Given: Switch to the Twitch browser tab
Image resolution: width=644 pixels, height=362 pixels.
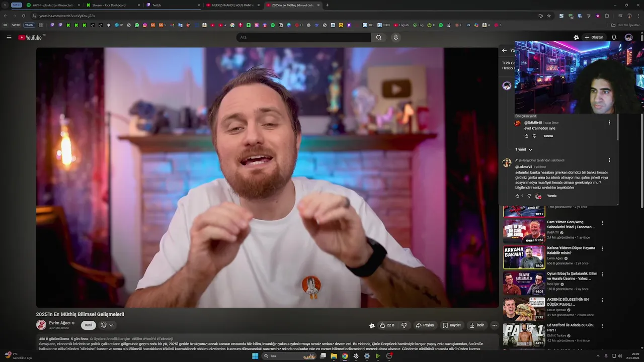Looking at the screenshot, I should [x=174, y=5].
